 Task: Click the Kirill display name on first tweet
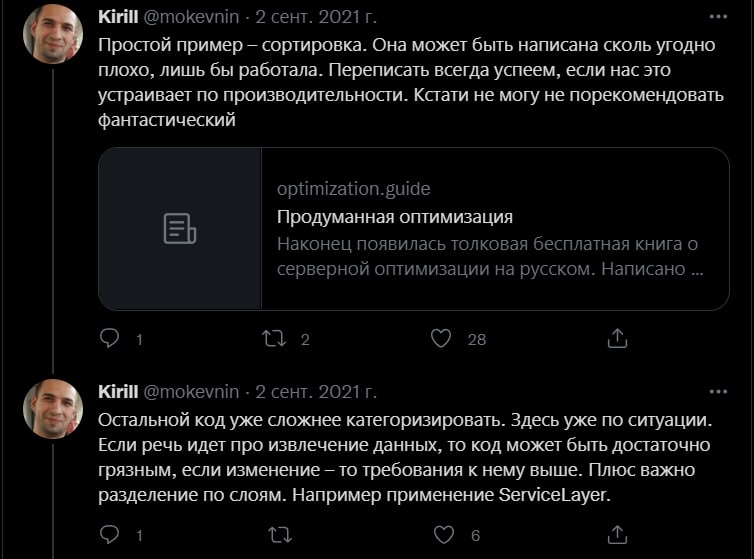coord(119,18)
